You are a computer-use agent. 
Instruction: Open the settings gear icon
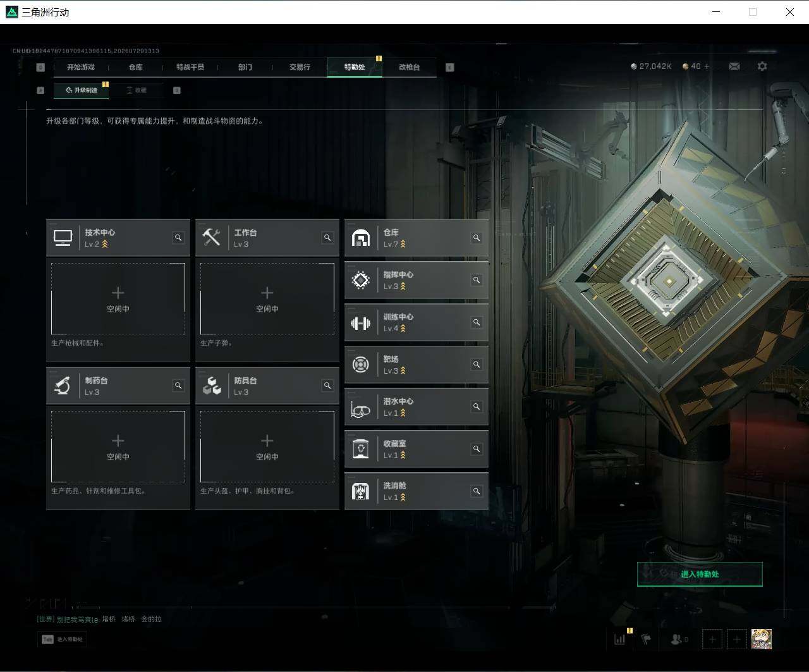coord(762,66)
